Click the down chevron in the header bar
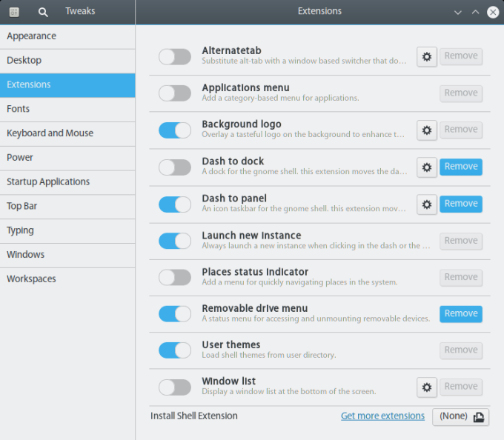The height and width of the screenshot is (440, 504). click(458, 13)
